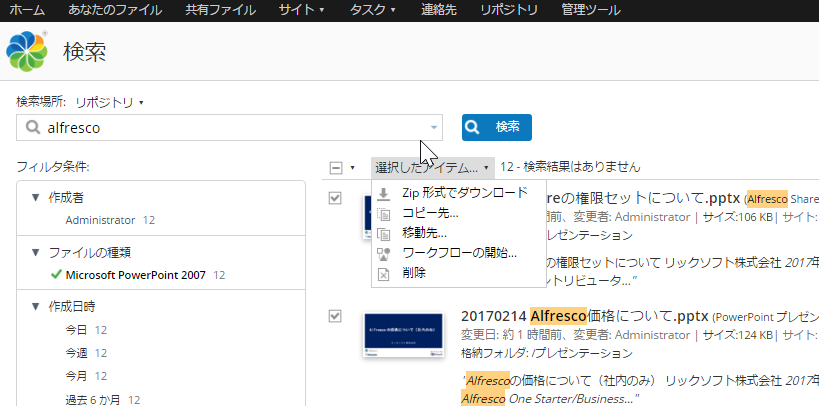Viewport: 819px width, 406px height.
Task: Filter created date by 過去 6 か月
Action: click(x=93, y=400)
